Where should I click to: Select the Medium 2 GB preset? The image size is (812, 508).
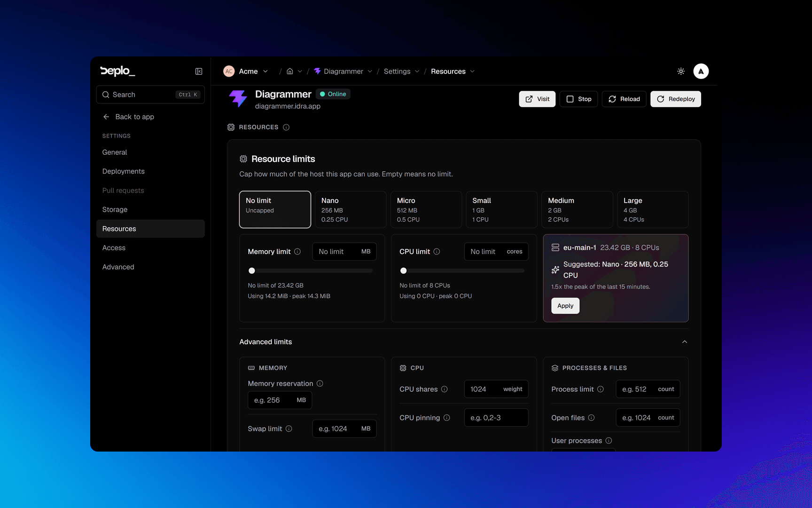click(x=578, y=209)
